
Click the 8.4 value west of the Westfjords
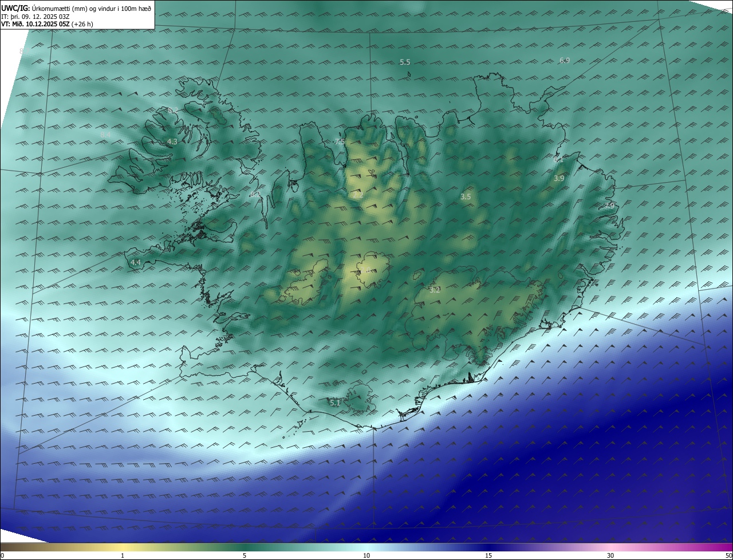click(x=105, y=135)
